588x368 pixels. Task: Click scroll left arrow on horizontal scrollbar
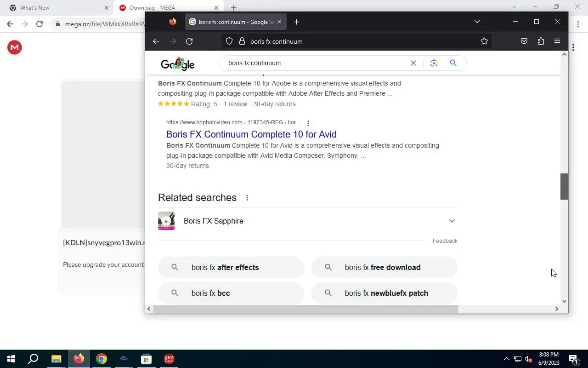coord(149,309)
